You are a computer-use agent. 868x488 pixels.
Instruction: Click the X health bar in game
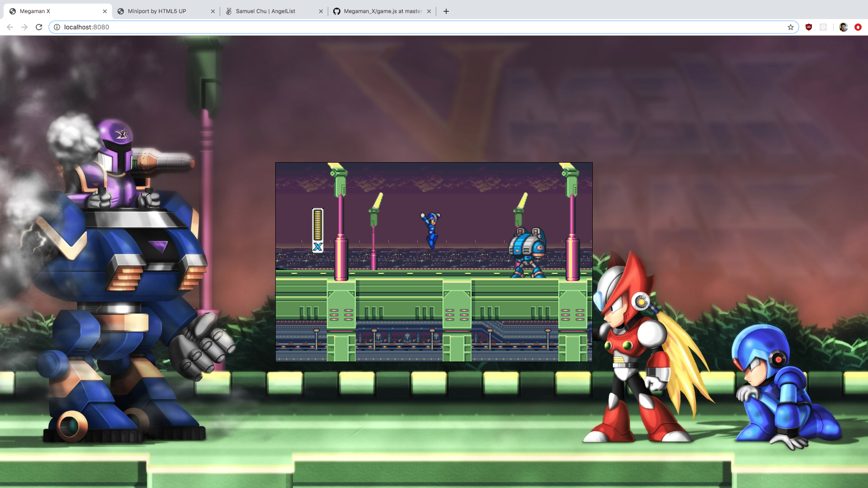pyautogui.click(x=318, y=230)
